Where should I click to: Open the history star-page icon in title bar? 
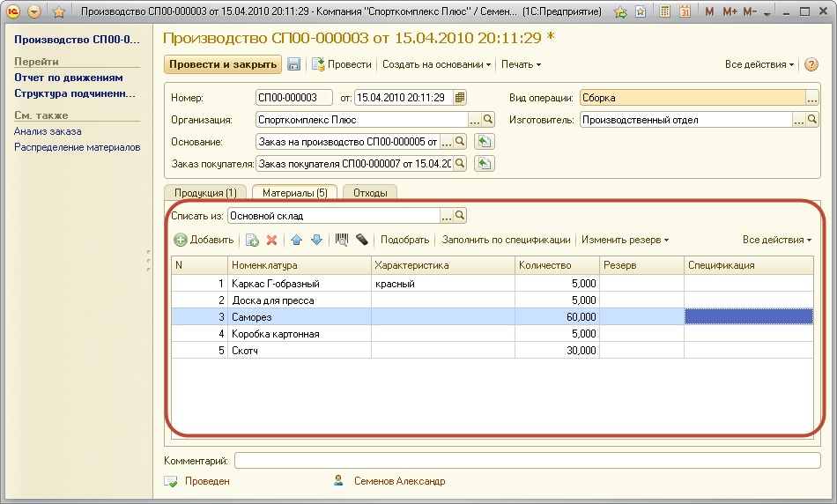click(x=641, y=11)
